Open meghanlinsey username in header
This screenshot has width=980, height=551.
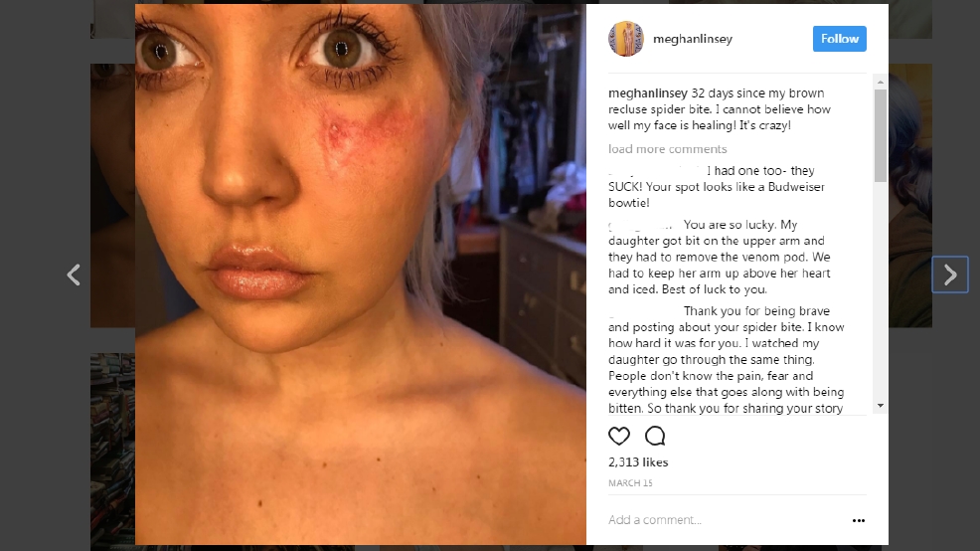(x=693, y=39)
